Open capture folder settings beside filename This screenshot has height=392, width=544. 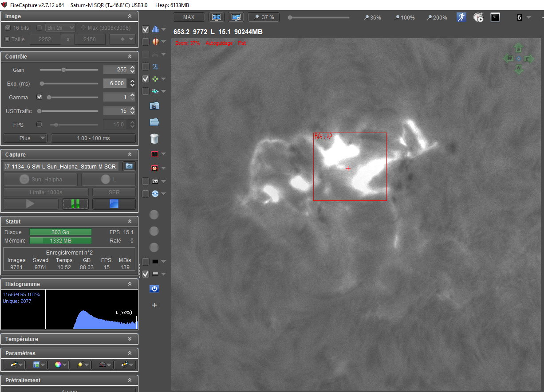pyautogui.click(x=129, y=166)
